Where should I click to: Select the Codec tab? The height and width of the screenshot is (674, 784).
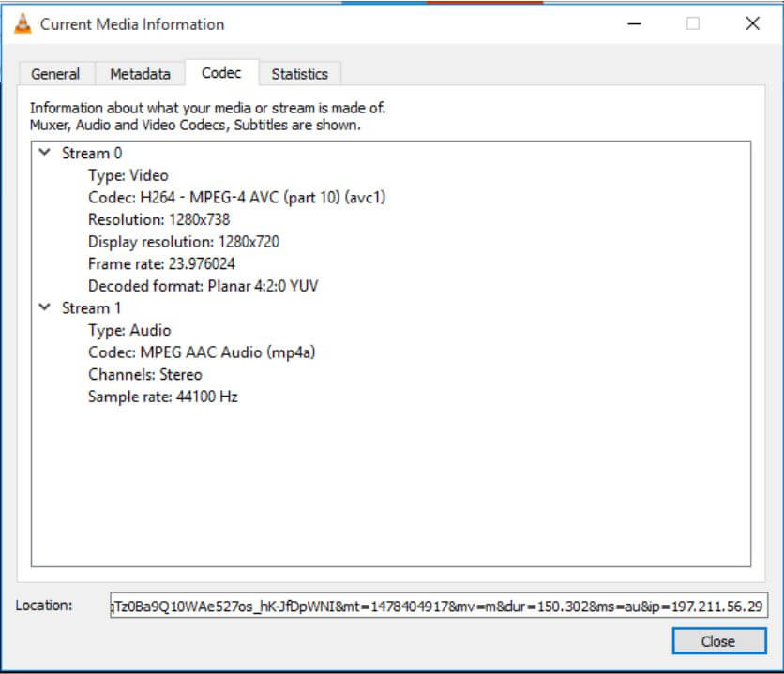pyautogui.click(x=221, y=73)
